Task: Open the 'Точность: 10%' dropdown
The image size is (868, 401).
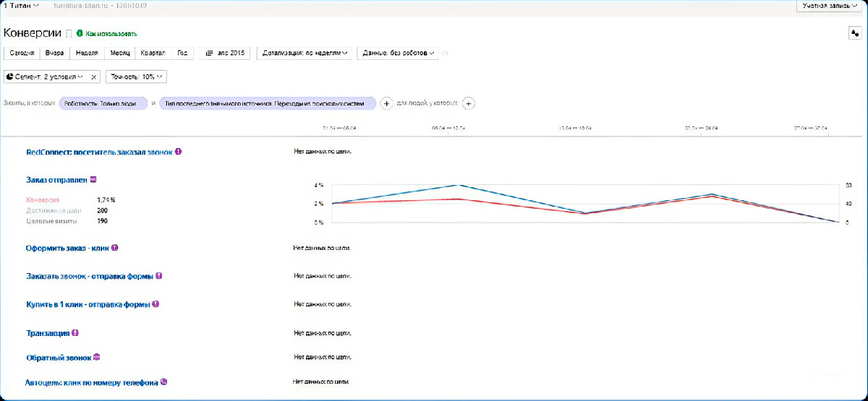Action: pyautogui.click(x=137, y=76)
